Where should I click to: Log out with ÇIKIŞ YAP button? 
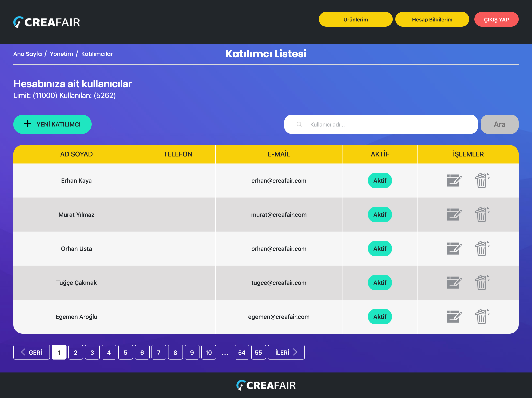496,19
